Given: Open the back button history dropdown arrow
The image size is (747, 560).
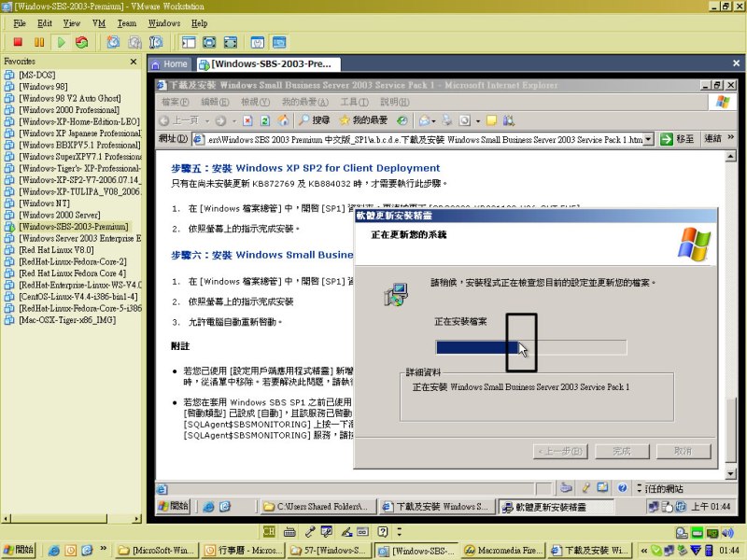Looking at the screenshot, I should coord(207,121).
